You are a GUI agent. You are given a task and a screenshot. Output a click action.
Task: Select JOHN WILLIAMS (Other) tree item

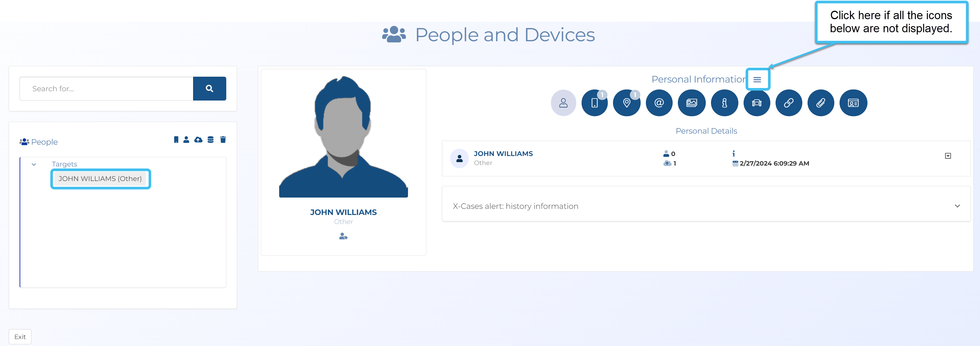(x=100, y=179)
